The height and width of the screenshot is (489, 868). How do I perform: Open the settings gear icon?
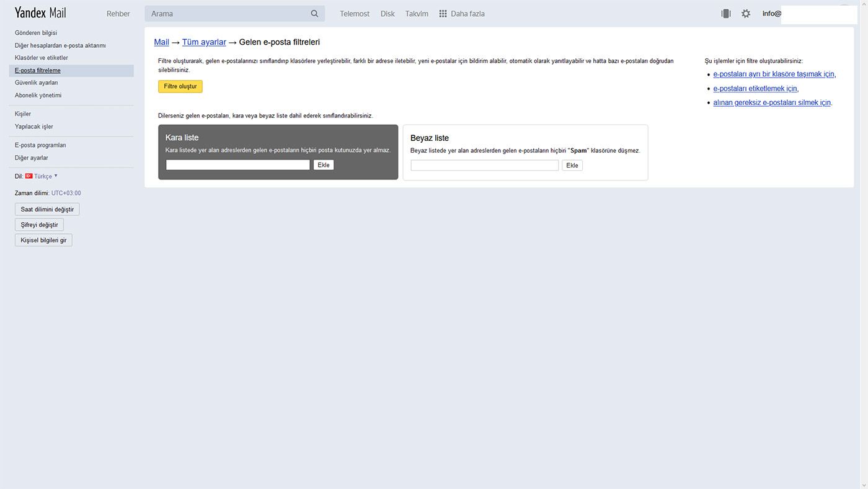(746, 14)
